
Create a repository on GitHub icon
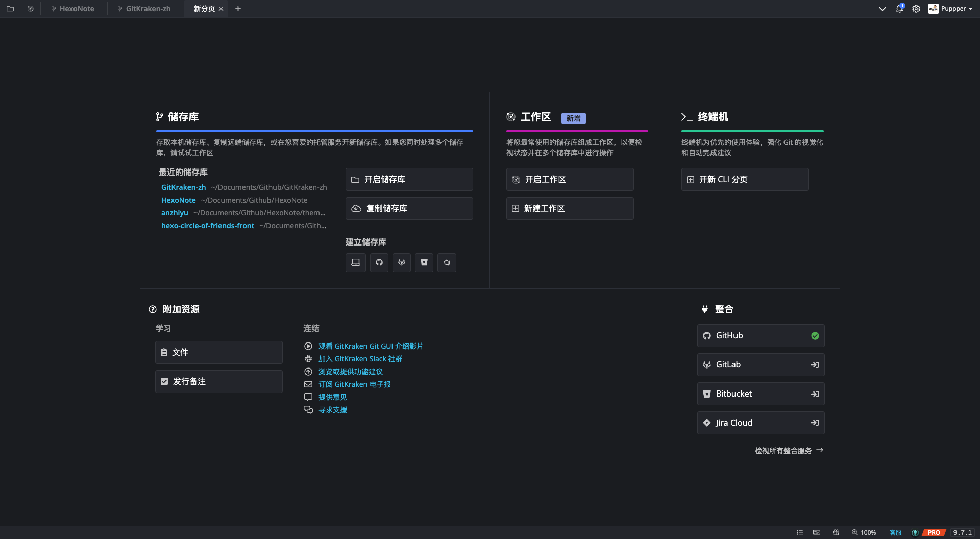(x=379, y=263)
